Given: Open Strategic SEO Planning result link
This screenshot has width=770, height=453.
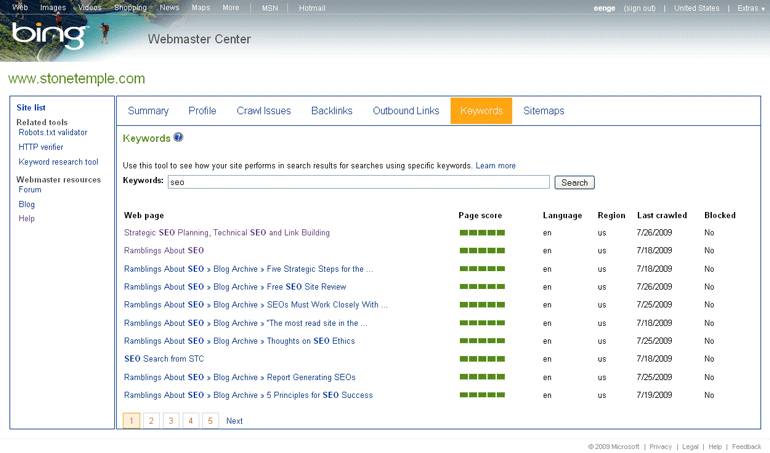Looking at the screenshot, I should (x=227, y=233).
